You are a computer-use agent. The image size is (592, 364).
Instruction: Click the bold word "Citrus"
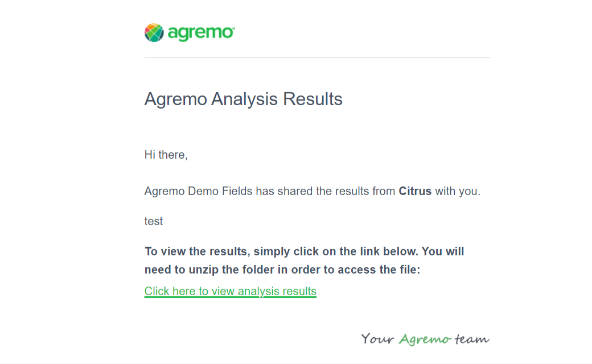click(415, 191)
